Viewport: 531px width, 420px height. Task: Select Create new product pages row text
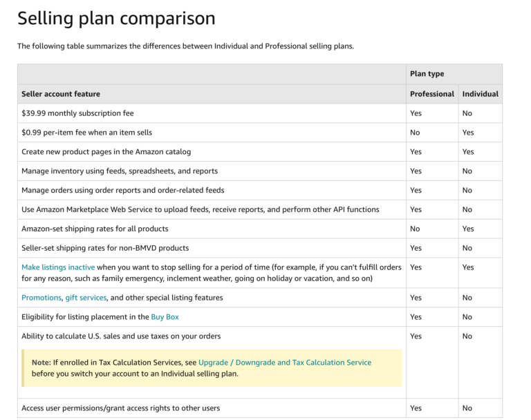pos(106,152)
